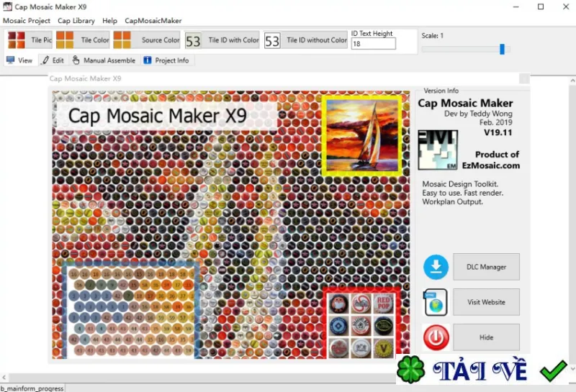The height and width of the screenshot is (392, 576).
Task: Click the 'EzMosaic.com' text
Action: [x=491, y=165]
